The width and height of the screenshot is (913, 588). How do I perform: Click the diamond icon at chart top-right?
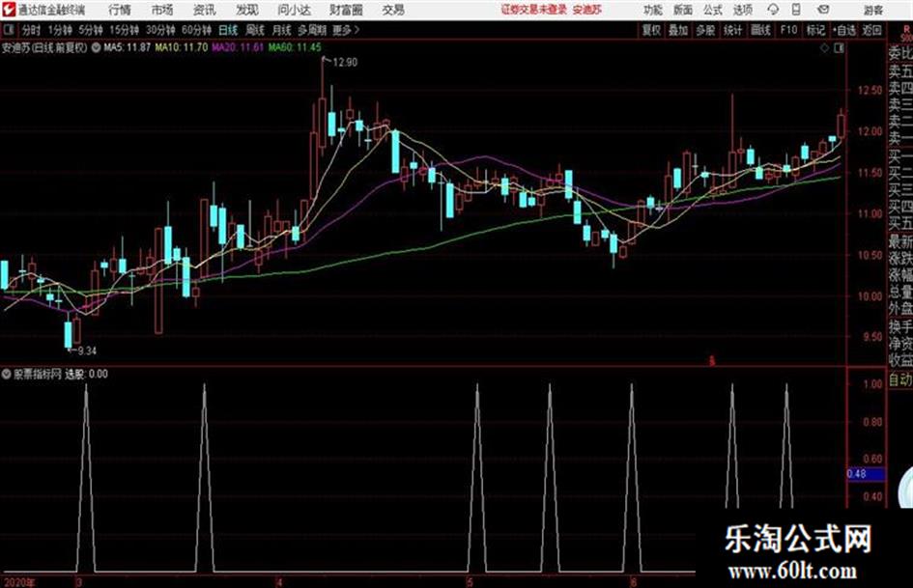click(824, 48)
